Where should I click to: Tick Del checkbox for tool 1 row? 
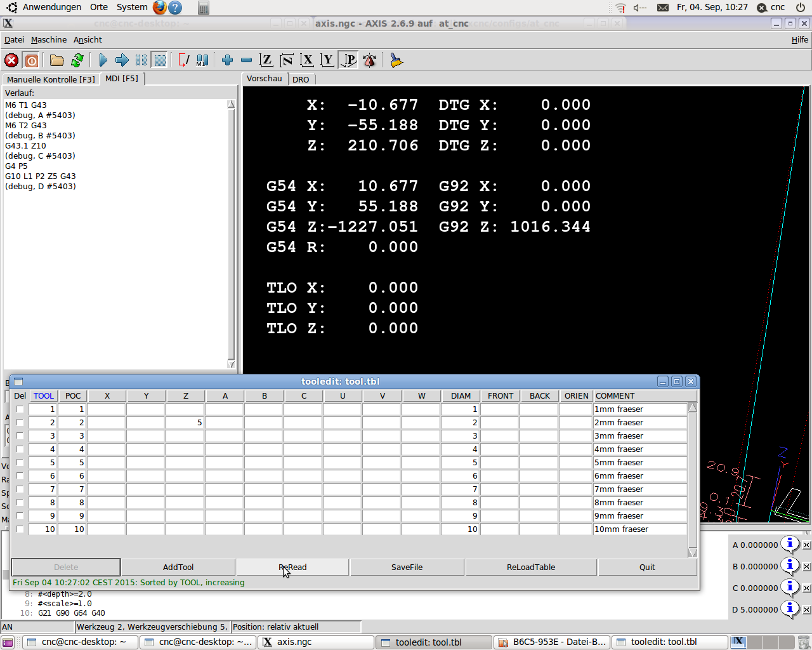tap(20, 409)
